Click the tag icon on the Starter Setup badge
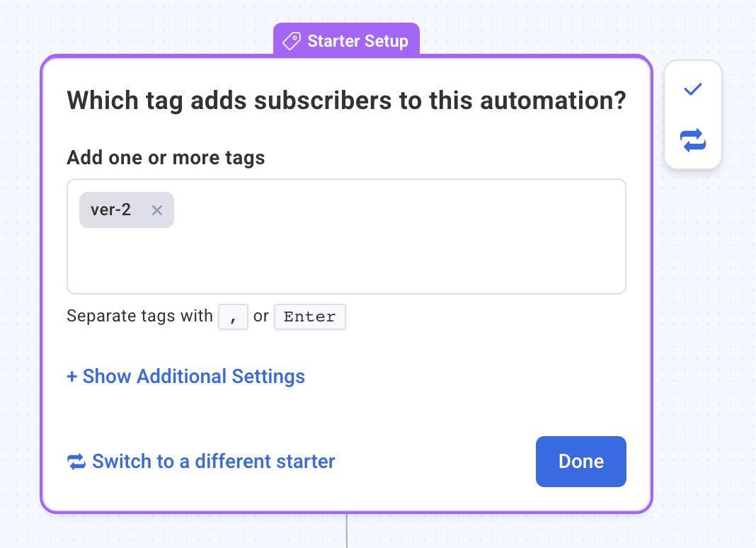 pyautogui.click(x=291, y=41)
